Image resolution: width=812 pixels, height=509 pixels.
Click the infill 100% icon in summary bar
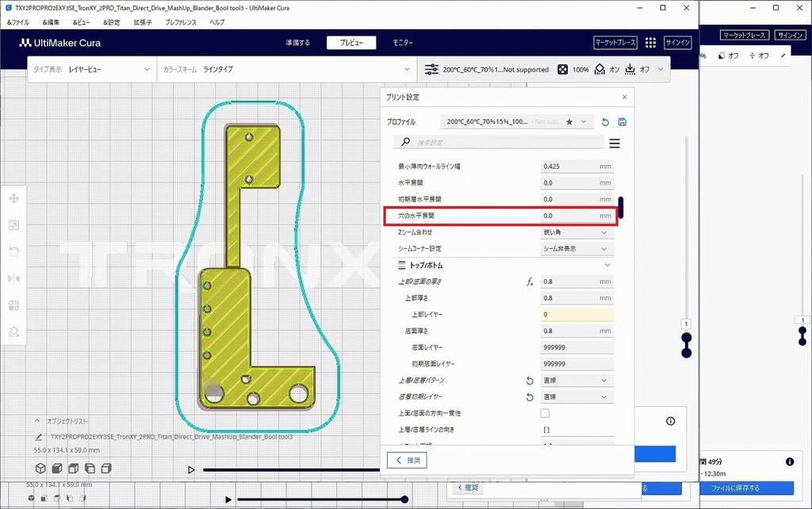point(563,70)
